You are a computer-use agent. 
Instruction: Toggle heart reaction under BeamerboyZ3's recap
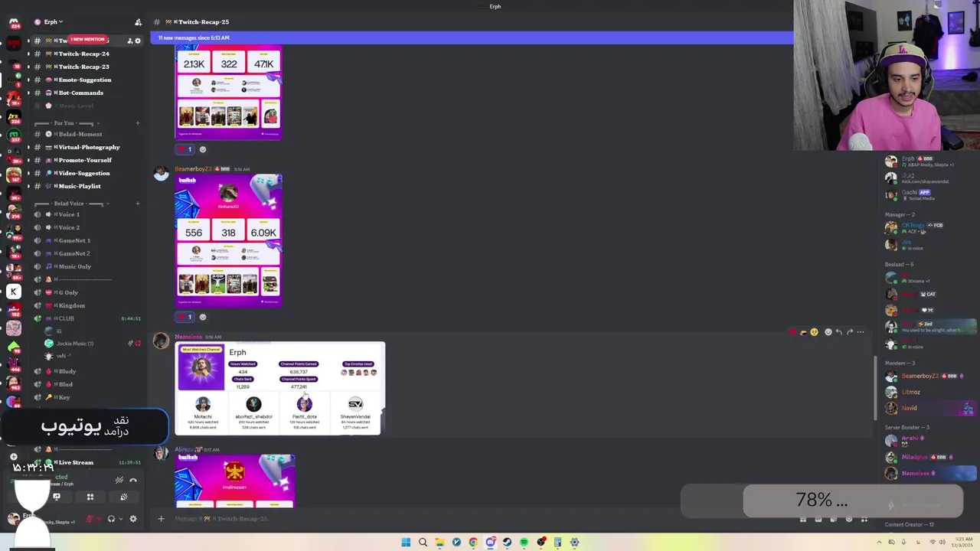(185, 317)
